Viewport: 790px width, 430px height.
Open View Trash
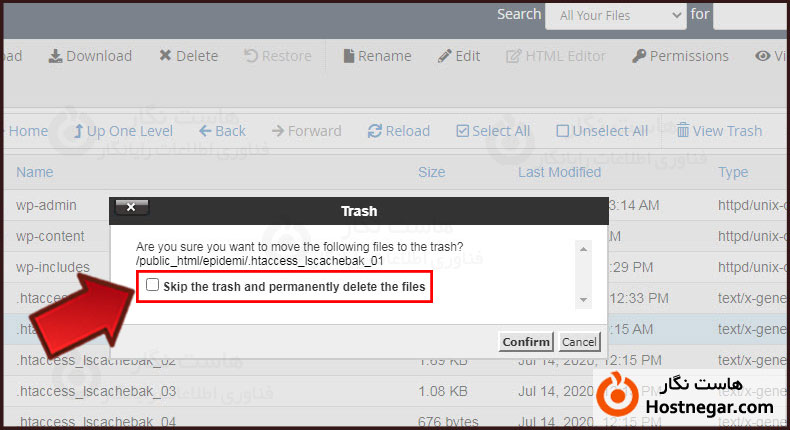[718, 131]
